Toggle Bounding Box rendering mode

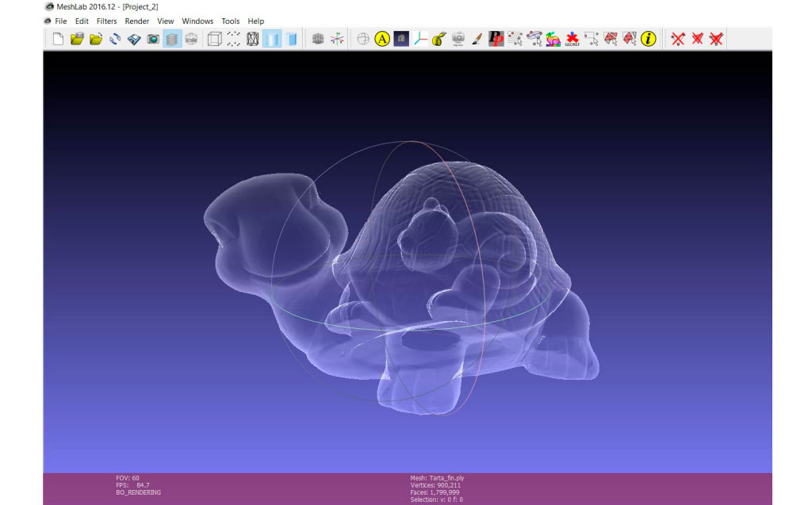pyautogui.click(x=214, y=39)
